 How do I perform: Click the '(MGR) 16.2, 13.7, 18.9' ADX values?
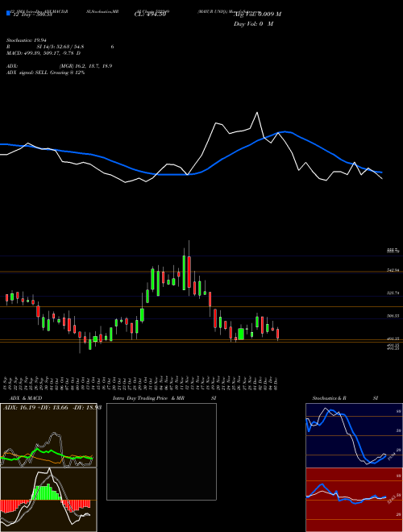85,66
